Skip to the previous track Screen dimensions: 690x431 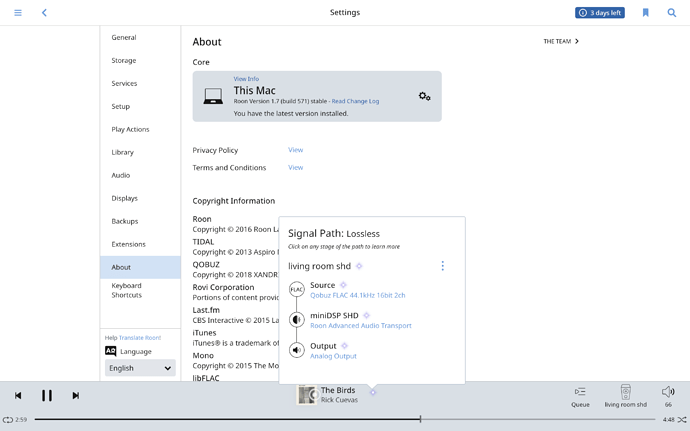18,395
